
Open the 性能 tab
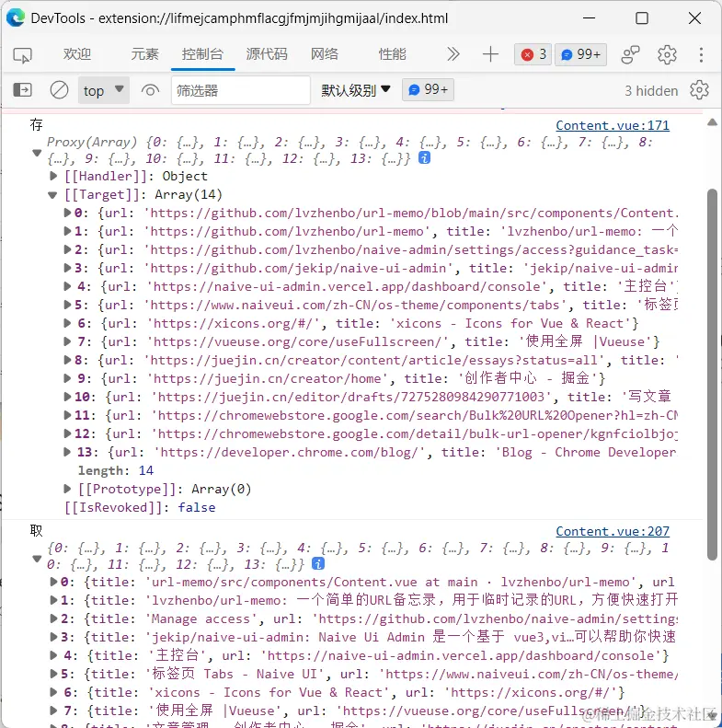tap(392, 54)
